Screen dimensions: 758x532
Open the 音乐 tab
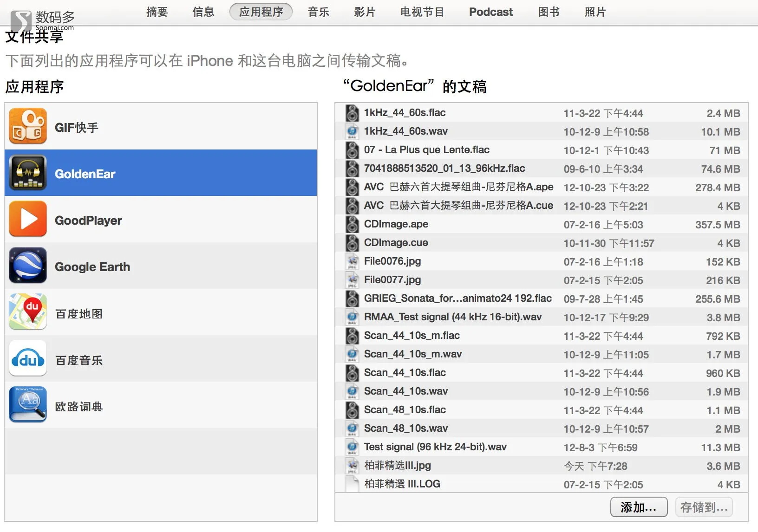pos(319,12)
